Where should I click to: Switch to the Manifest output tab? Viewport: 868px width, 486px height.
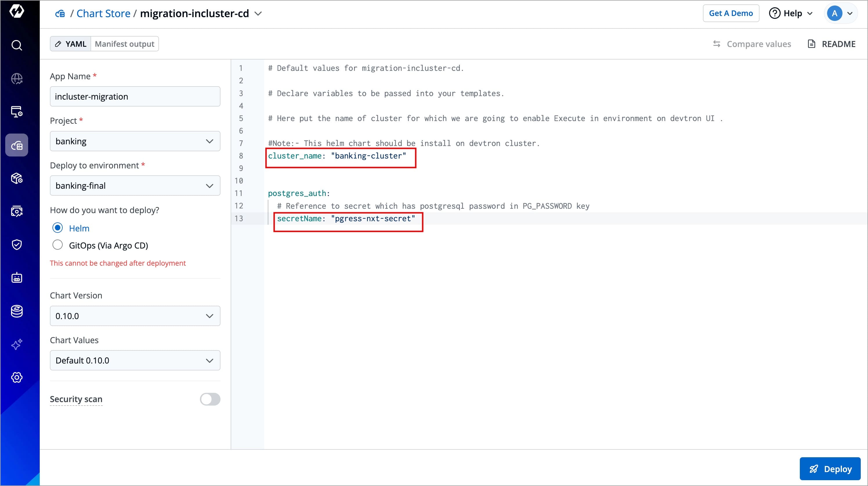click(x=124, y=44)
